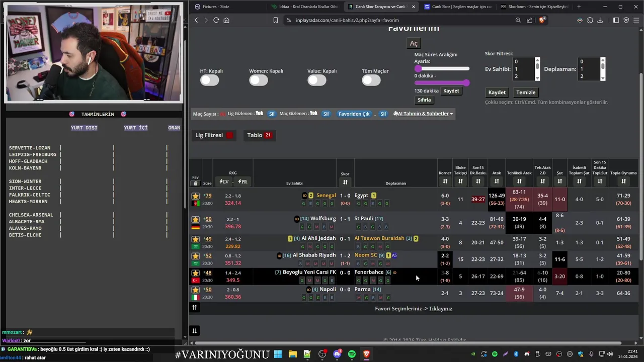Sort table by Korner column arrows

pos(445,182)
